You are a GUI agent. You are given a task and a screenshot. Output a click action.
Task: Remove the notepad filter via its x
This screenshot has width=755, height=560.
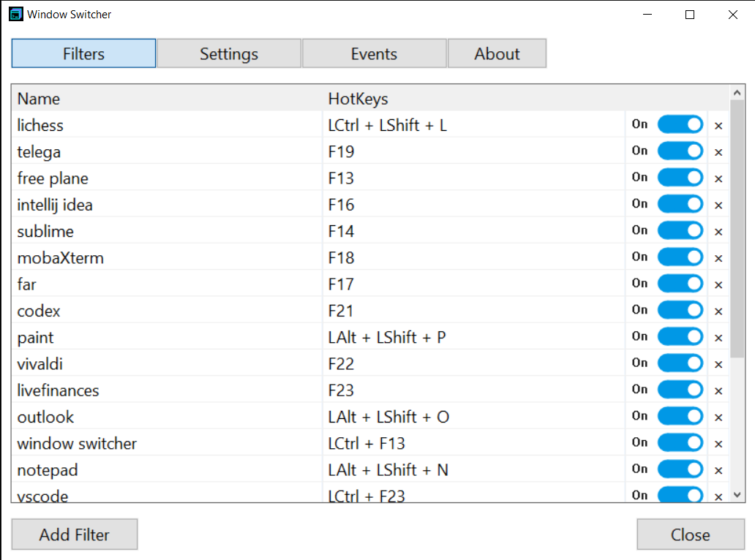[x=718, y=470]
